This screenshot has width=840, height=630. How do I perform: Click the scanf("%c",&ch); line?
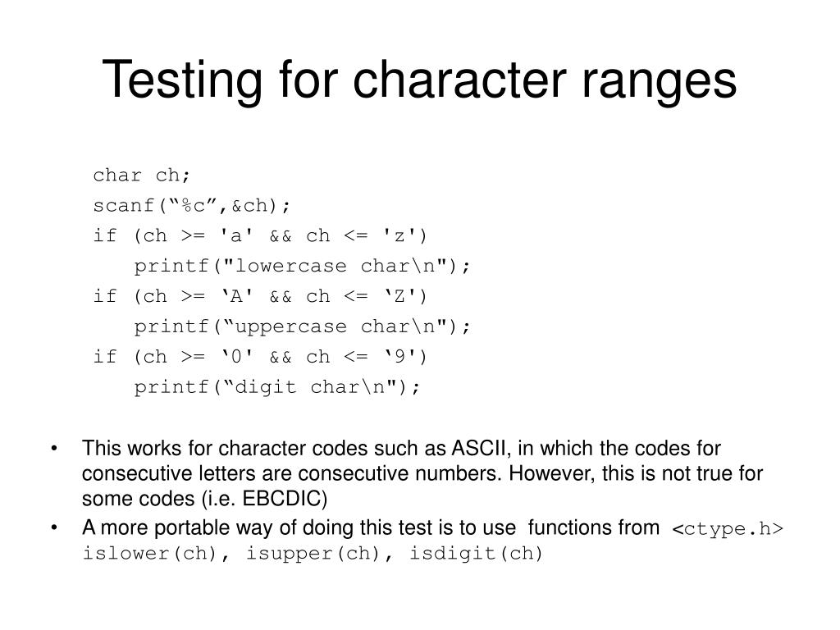pyautogui.click(x=192, y=206)
